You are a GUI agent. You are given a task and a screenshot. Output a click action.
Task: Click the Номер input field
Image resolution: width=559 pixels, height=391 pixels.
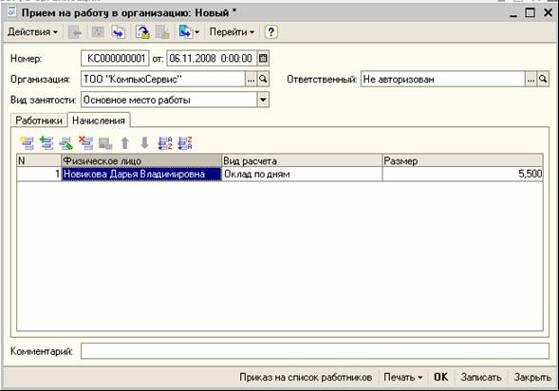coord(115,58)
